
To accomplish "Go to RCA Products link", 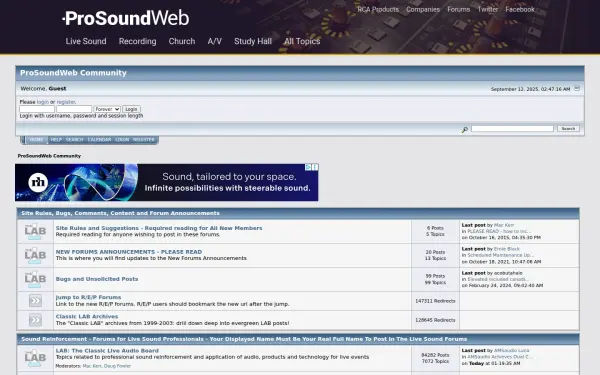I will point(378,10).
